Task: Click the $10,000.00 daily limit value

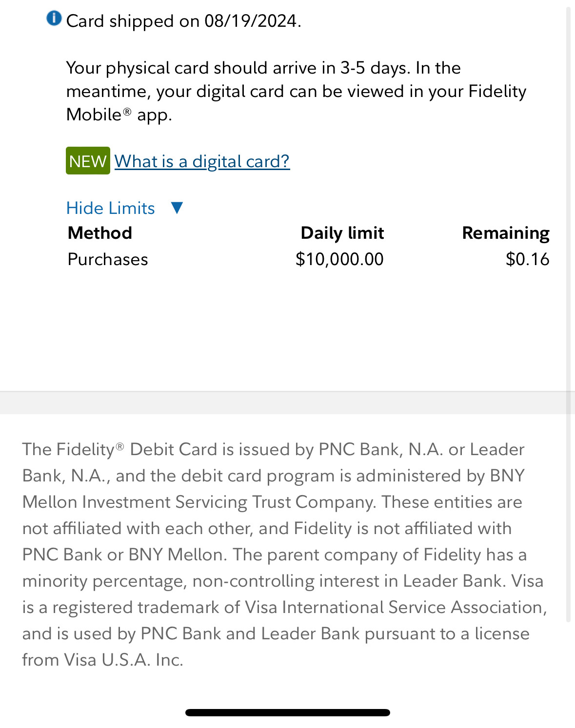Action: coord(339,259)
